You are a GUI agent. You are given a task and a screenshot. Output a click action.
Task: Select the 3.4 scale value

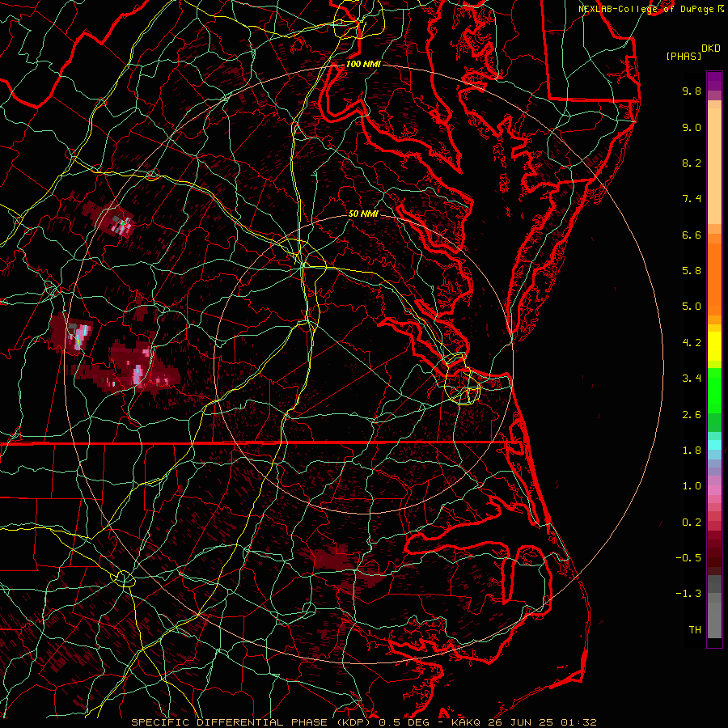tap(692, 379)
